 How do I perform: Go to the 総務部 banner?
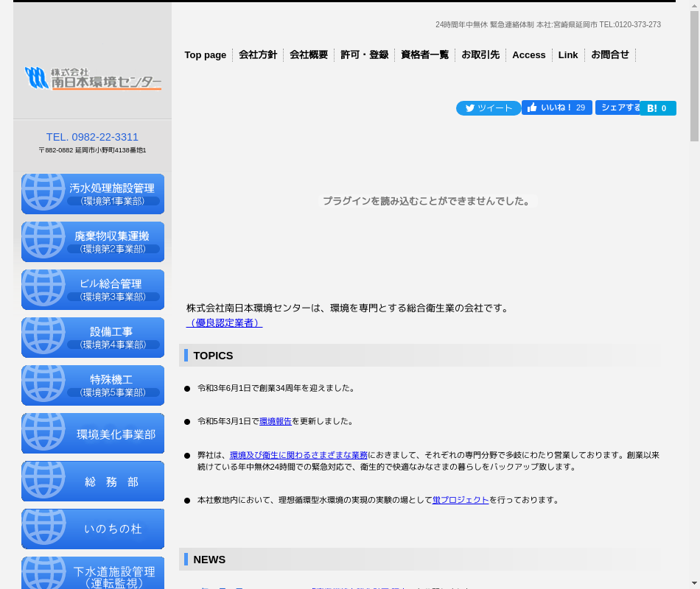pyautogui.click(x=93, y=481)
